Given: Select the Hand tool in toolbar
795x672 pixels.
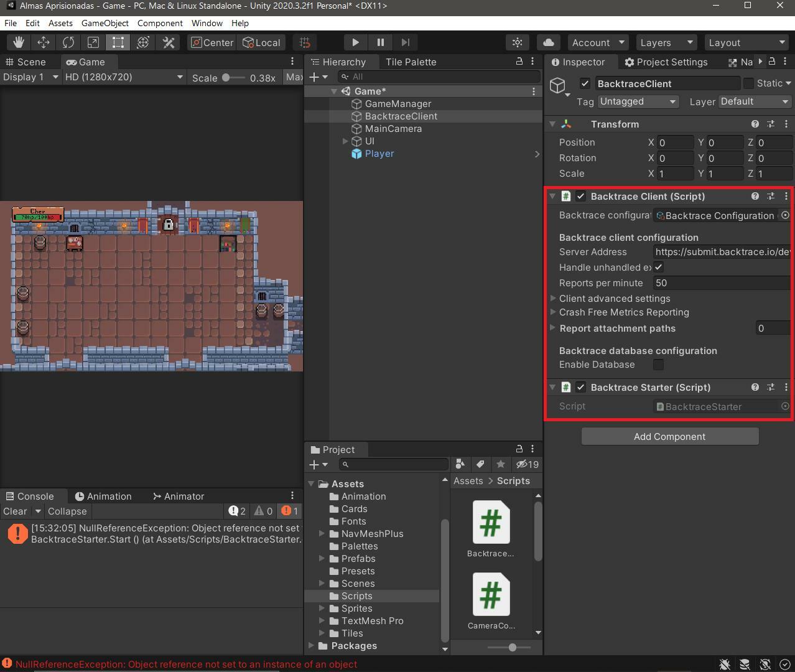Looking at the screenshot, I should (x=19, y=42).
